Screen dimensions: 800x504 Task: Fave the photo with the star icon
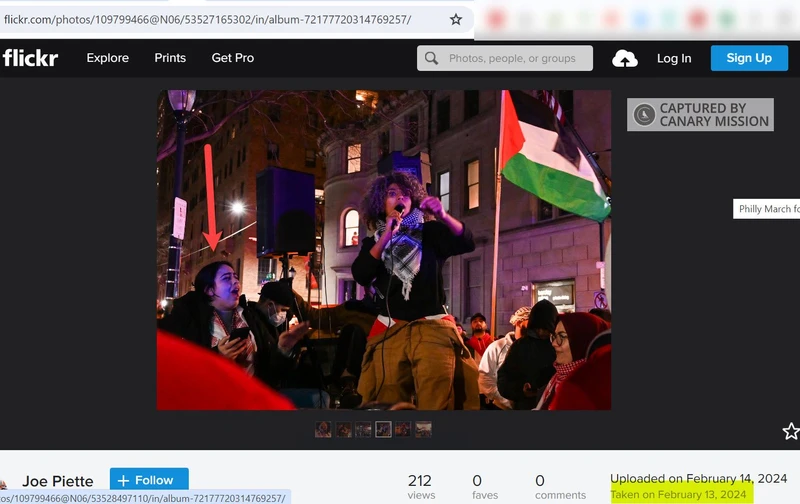point(790,431)
